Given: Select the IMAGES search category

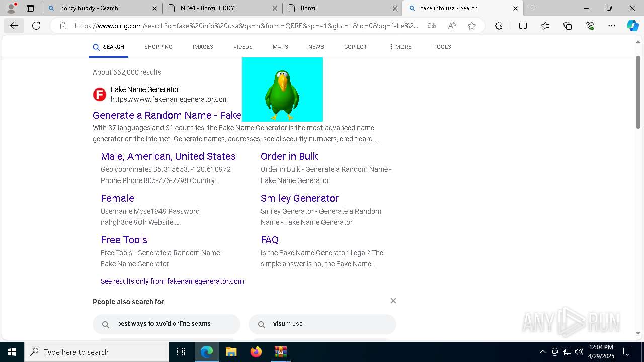Looking at the screenshot, I should [203, 47].
